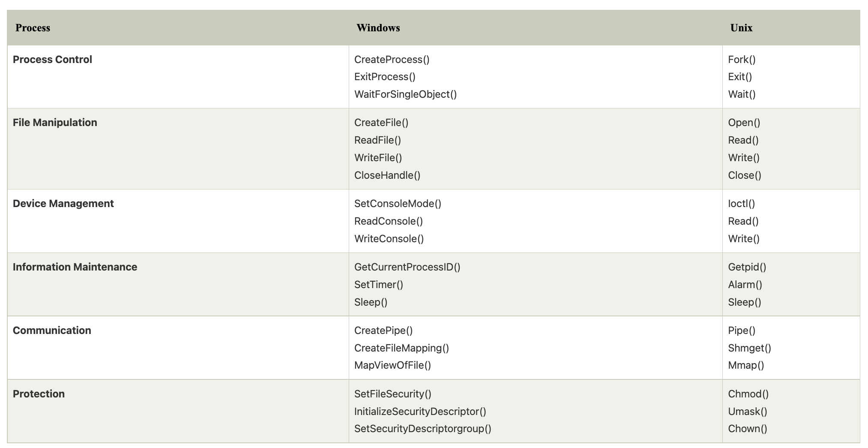Click Fork() in the Unix column
Viewport: 868px width, 448px height.
tap(742, 60)
